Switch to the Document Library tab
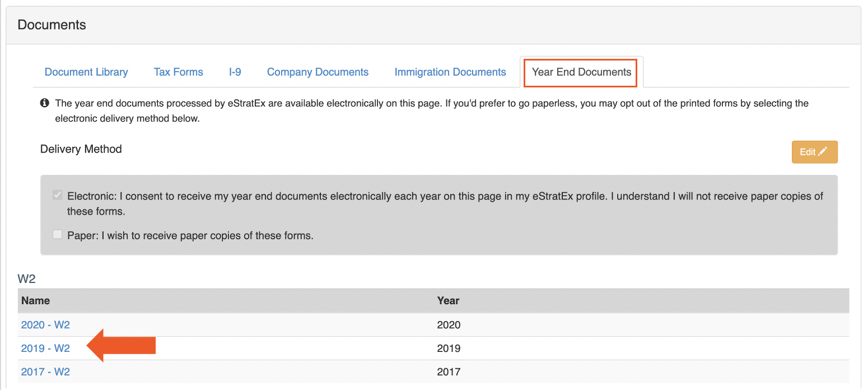 pos(86,72)
